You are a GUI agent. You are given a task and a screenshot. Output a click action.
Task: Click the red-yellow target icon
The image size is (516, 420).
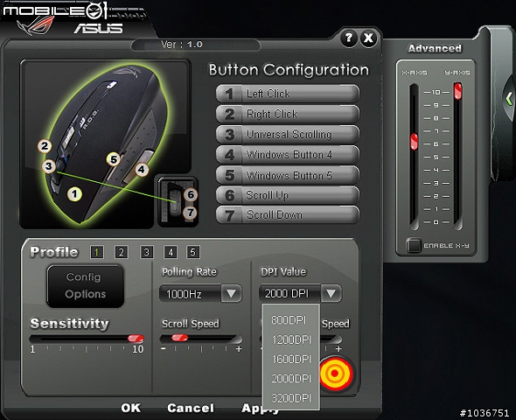(335, 374)
